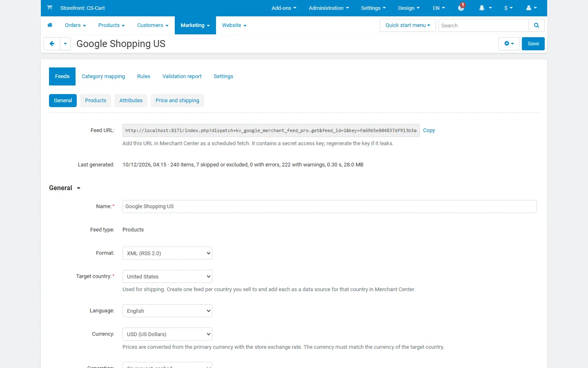Focus the Name input field
This screenshot has width=588, height=368.
(x=330, y=206)
